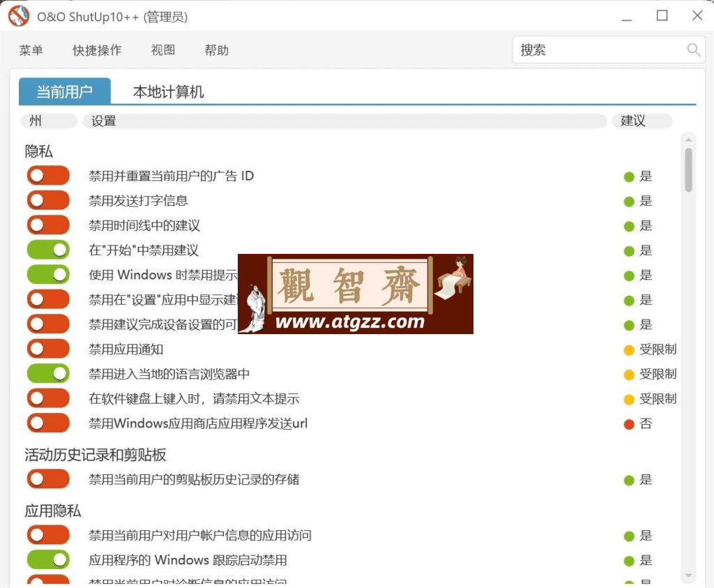
Task: Open the 视图 menu
Action: pos(163,50)
